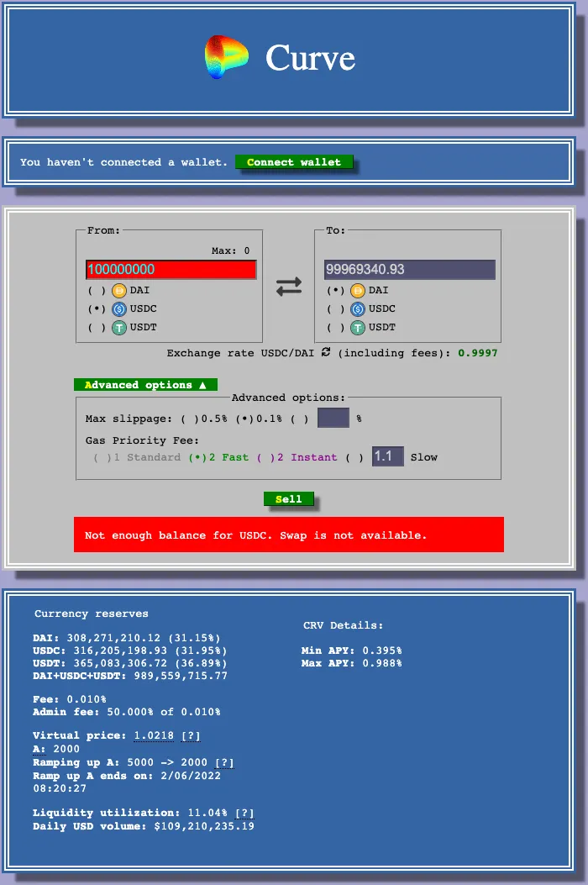
Task: Click the swap direction arrows icon
Action: pyautogui.click(x=289, y=287)
